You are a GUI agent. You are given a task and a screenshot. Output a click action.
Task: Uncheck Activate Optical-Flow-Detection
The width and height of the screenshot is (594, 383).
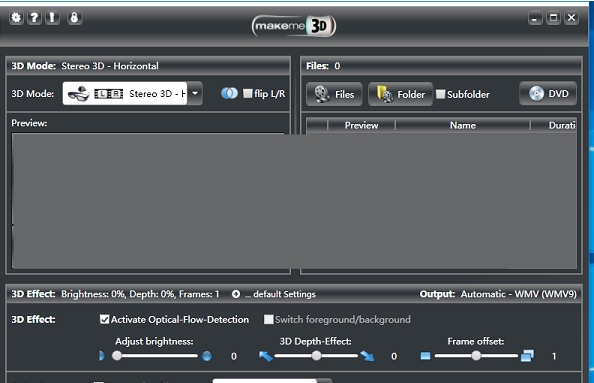pyautogui.click(x=104, y=319)
